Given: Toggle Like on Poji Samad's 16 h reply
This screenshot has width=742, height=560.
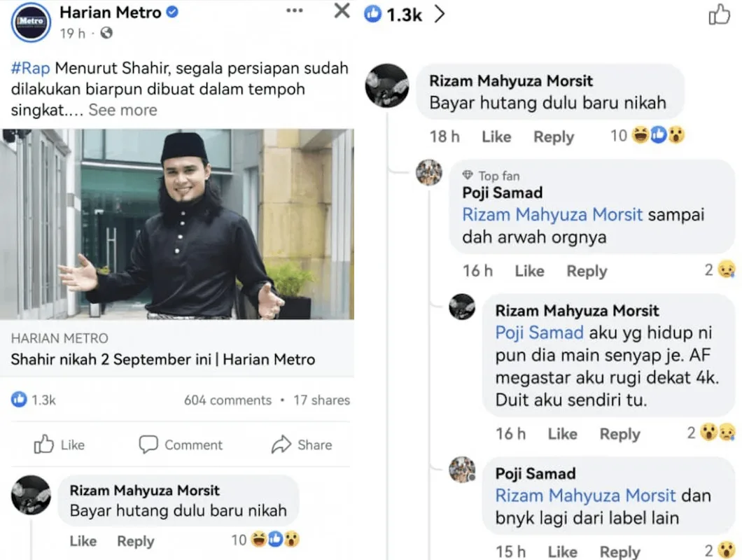Looking at the screenshot, I should coord(529,271).
